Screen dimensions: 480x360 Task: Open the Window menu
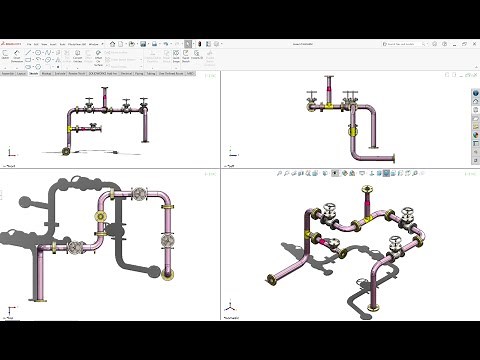(x=93, y=44)
